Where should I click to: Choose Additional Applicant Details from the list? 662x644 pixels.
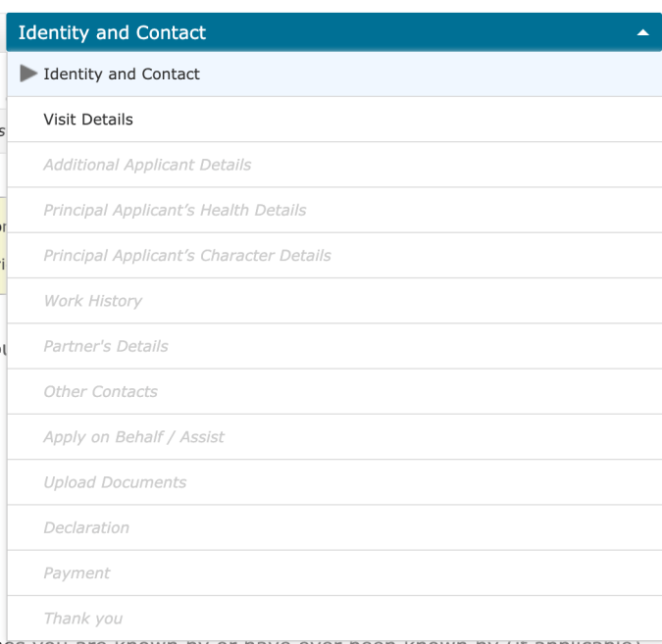147,165
